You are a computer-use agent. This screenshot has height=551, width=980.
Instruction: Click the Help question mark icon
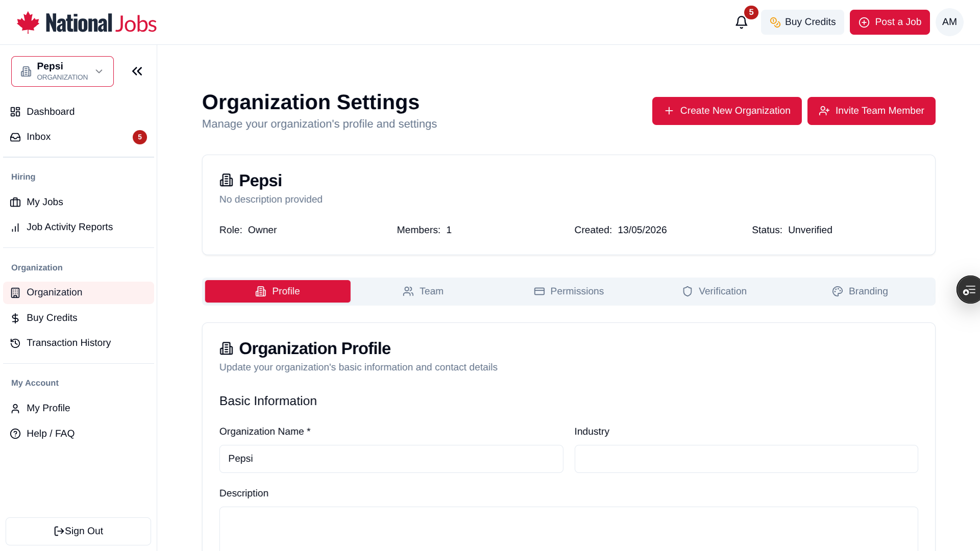pos(15,434)
